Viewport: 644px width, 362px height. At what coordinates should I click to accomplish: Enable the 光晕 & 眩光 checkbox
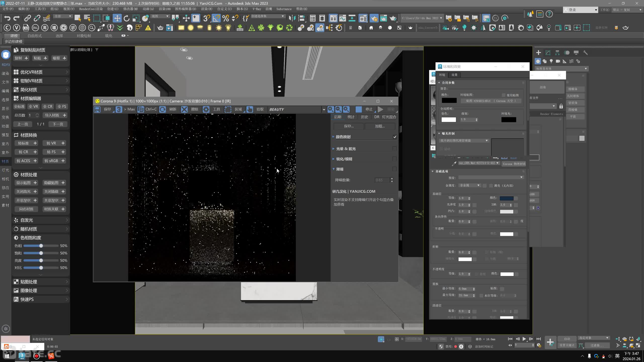click(394, 149)
